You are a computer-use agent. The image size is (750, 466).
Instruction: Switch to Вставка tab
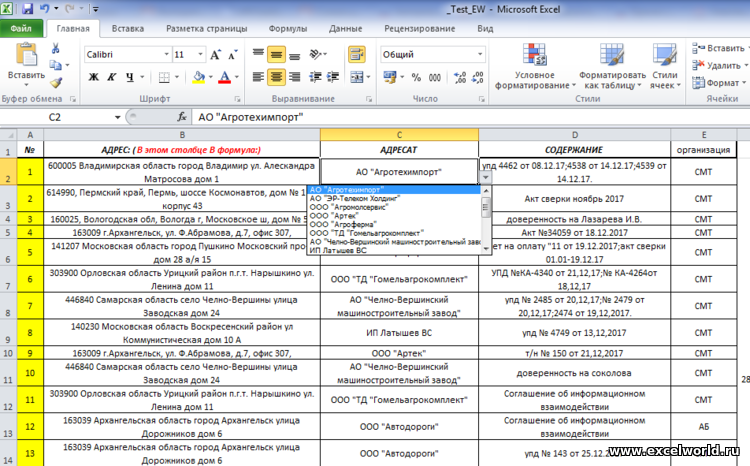pyautogui.click(x=128, y=29)
